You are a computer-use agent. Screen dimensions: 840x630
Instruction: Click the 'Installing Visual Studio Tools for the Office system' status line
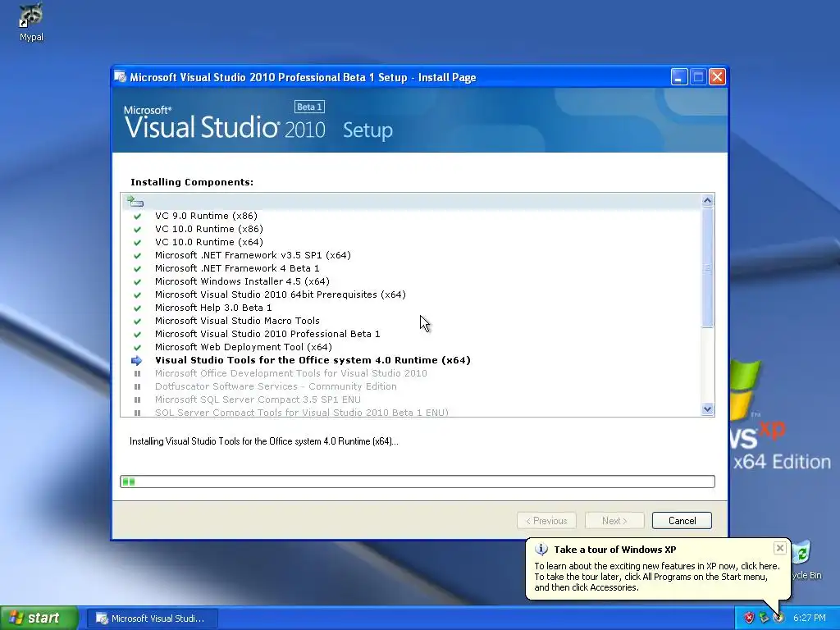click(264, 441)
